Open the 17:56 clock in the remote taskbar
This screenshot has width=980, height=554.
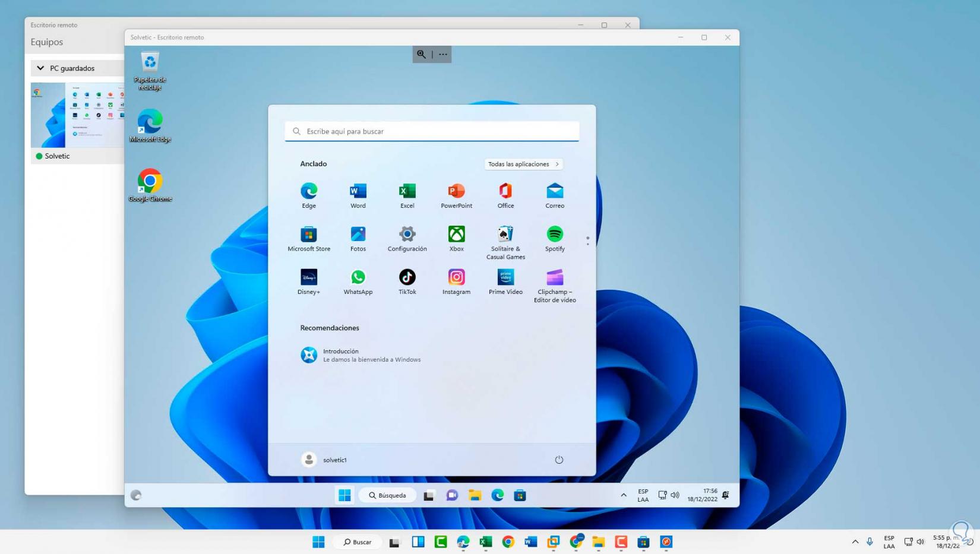pyautogui.click(x=703, y=495)
